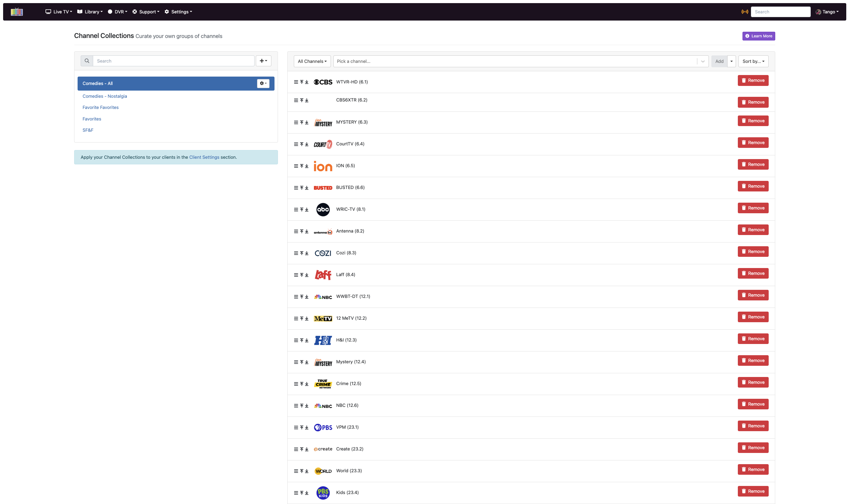This screenshot has width=850, height=504.
Task: Open the SF&F collection
Action: 88,130
